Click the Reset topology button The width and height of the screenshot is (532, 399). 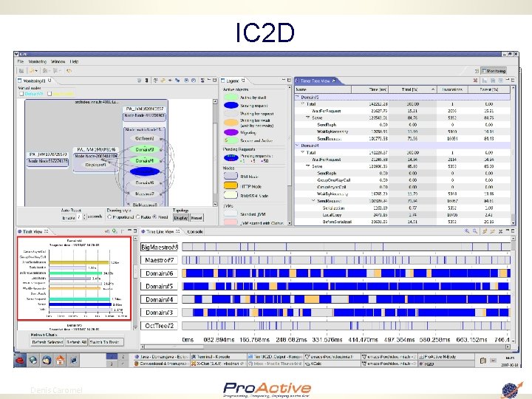click(x=197, y=218)
